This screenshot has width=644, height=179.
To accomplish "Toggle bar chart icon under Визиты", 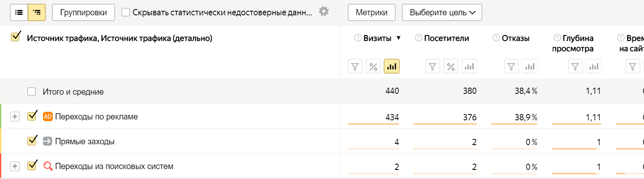I will [x=392, y=66].
